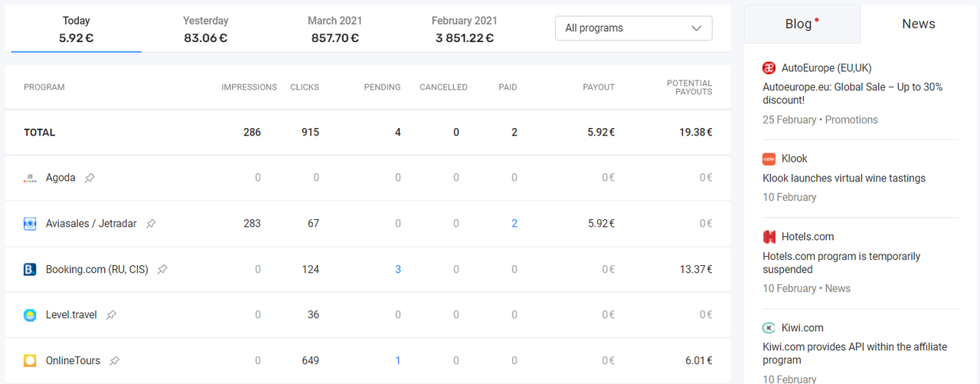Click the Agoda program logo icon
Viewport: 980px width, 384px height.
30,178
